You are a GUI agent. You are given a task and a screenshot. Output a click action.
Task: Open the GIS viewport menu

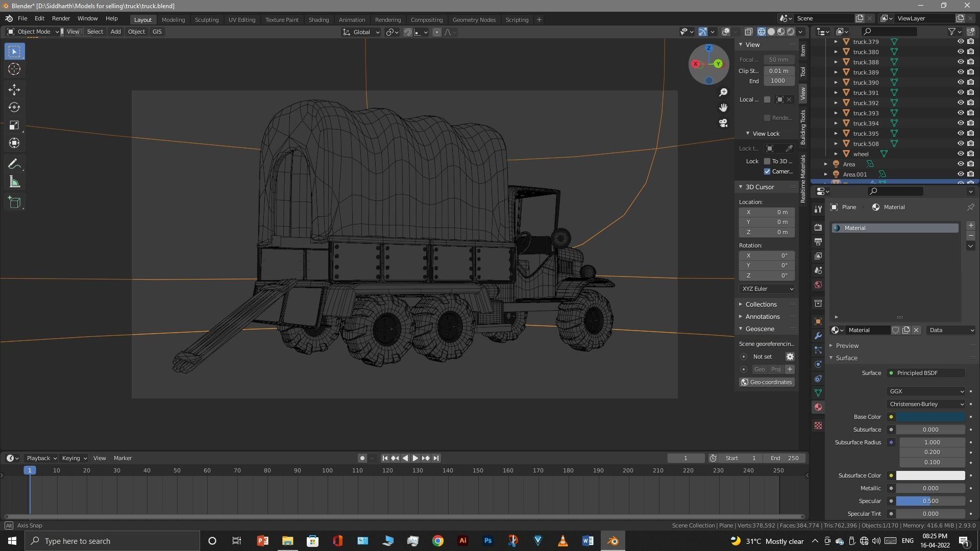[x=157, y=32]
